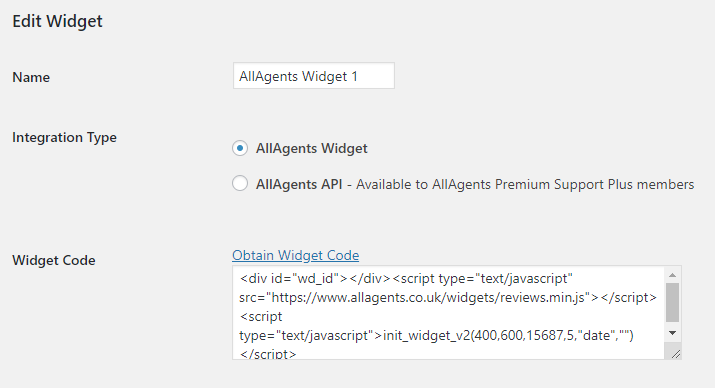This screenshot has height=388, width=715.
Task: Click the Widget Code label
Action: [x=54, y=260]
